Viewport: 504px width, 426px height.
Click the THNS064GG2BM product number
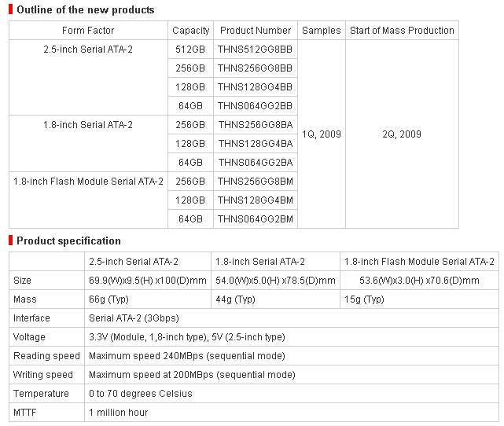coord(256,219)
